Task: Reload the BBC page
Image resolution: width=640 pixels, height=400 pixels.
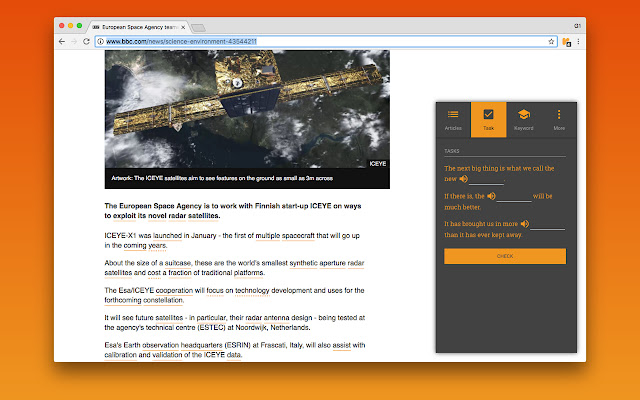Action: [x=86, y=41]
